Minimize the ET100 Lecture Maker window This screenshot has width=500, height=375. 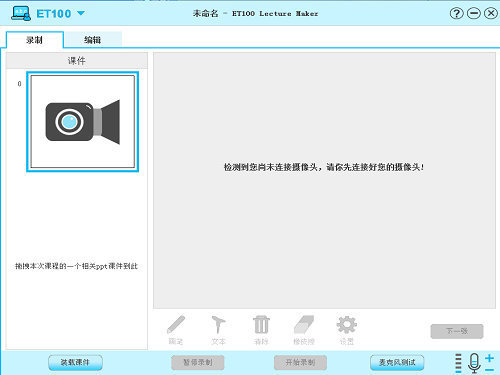(x=473, y=13)
